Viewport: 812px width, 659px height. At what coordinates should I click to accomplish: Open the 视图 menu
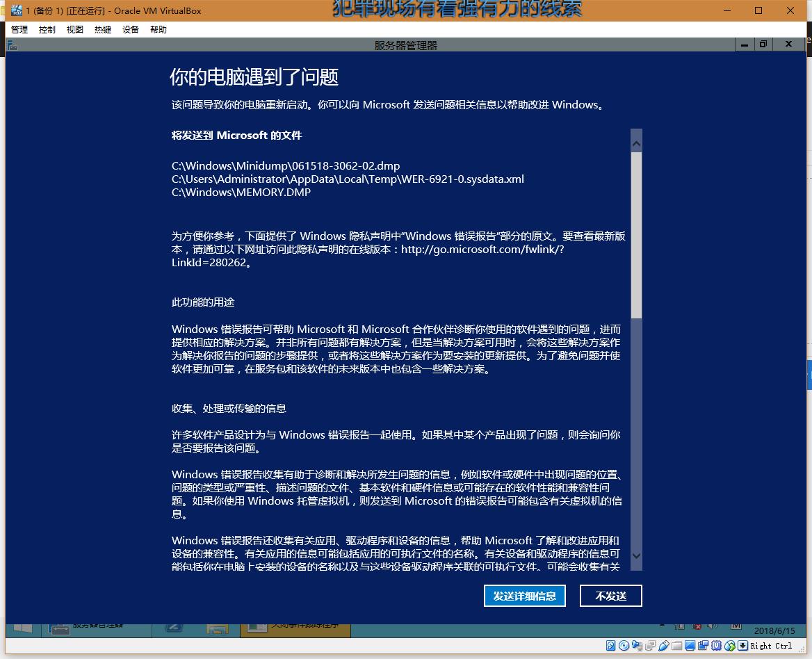pos(75,29)
